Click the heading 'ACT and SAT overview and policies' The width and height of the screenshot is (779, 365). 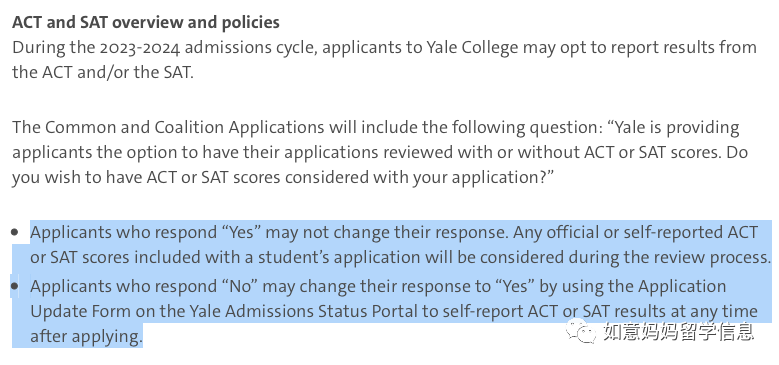[146, 22]
